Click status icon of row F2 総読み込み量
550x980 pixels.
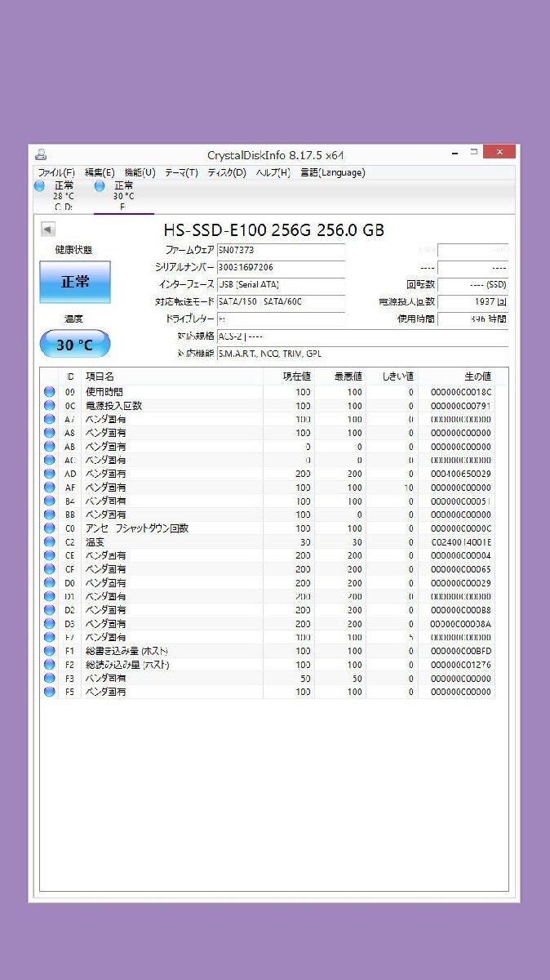pyautogui.click(x=50, y=665)
